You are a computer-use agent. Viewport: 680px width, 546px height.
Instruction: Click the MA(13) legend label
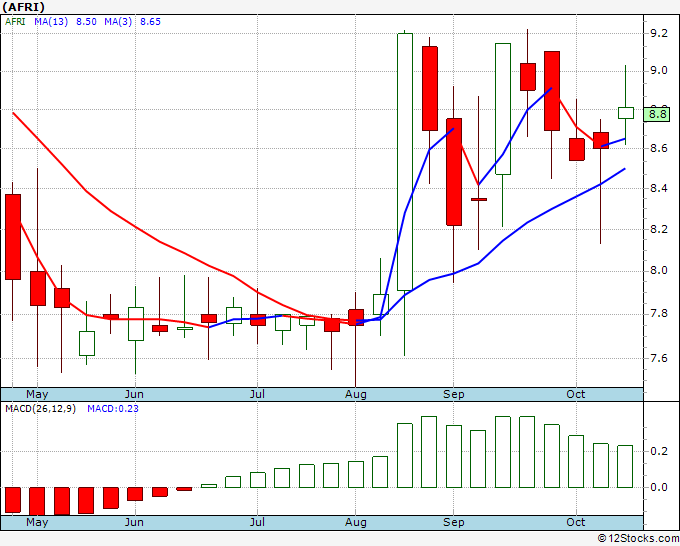point(51,22)
